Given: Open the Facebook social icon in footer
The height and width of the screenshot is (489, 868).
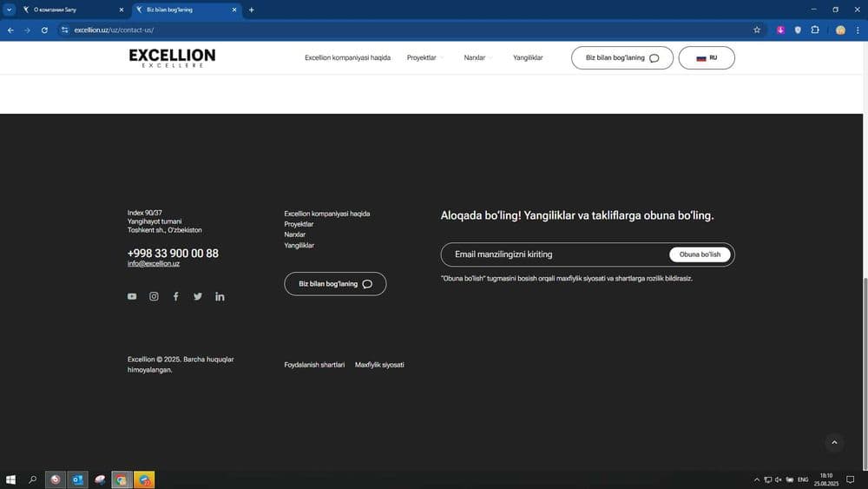Looking at the screenshot, I should click(175, 296).
